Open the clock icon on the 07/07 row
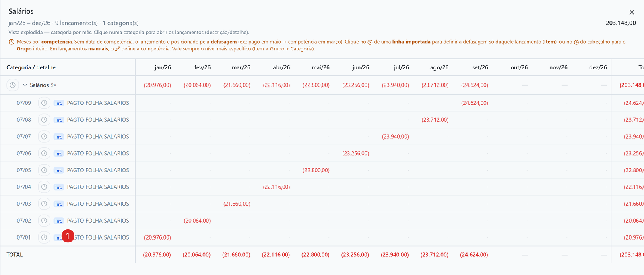The image size is (644, 275). pos(44,137)
